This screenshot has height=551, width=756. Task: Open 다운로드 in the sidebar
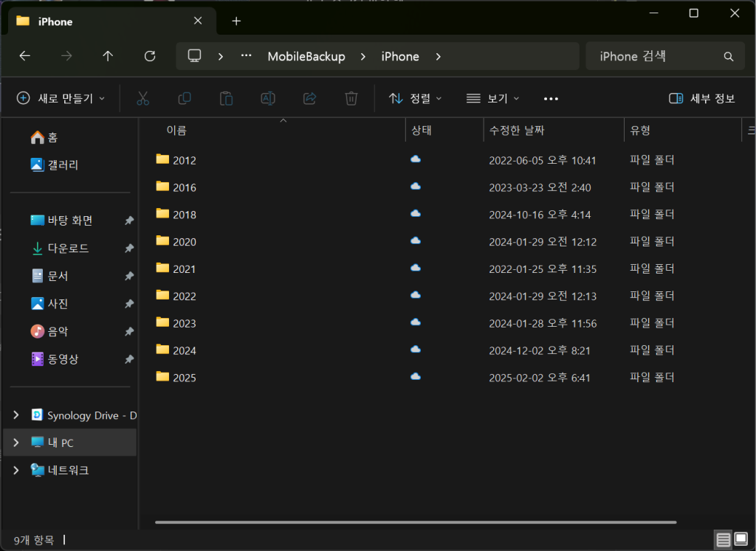tap(60, 249)
